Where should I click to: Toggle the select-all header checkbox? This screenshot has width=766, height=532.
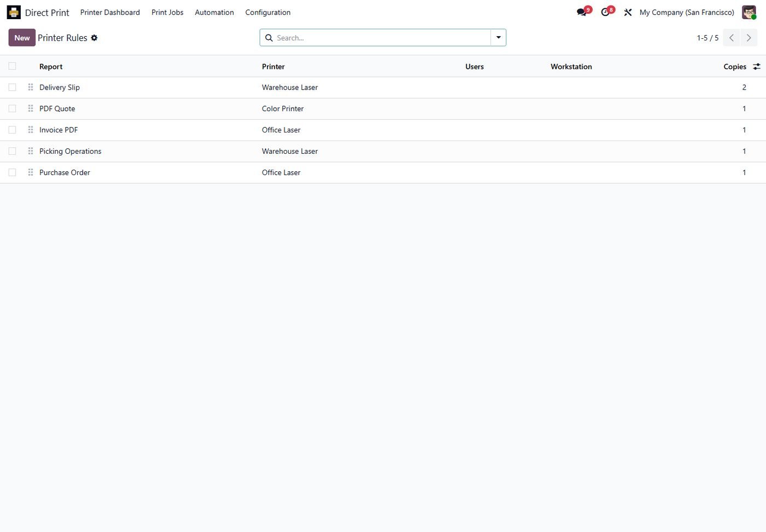[12, 66]
